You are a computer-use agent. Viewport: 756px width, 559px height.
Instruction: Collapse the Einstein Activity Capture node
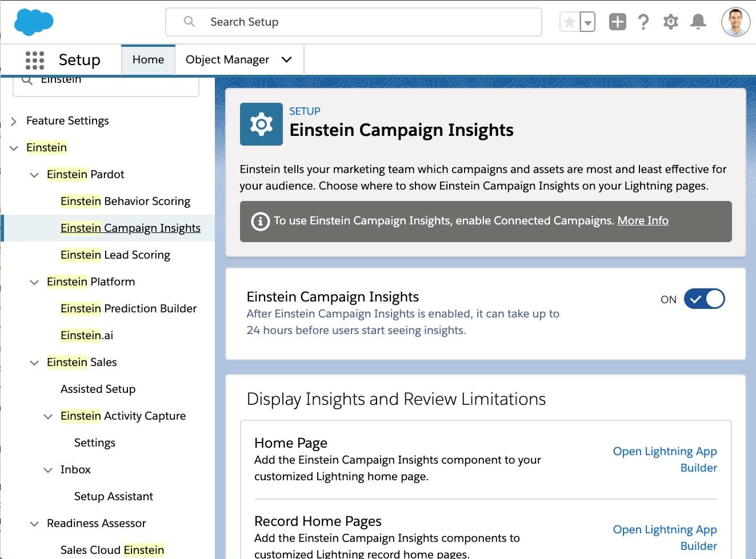click(48, 416)
